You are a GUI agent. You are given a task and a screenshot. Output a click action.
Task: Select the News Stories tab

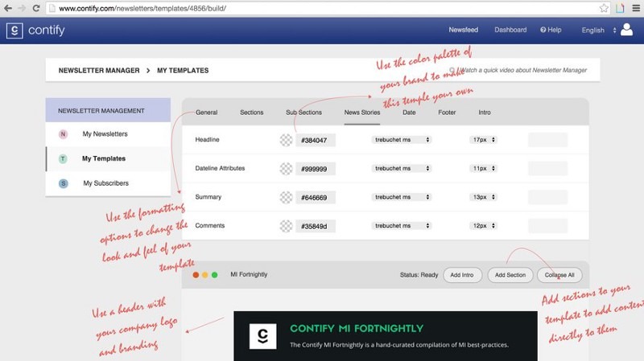[x=362, y=113]
